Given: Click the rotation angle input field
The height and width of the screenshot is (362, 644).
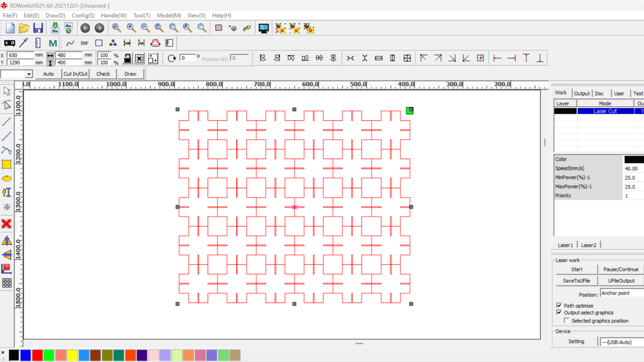Looking at the screenshot, I should (x=187, y=58).
